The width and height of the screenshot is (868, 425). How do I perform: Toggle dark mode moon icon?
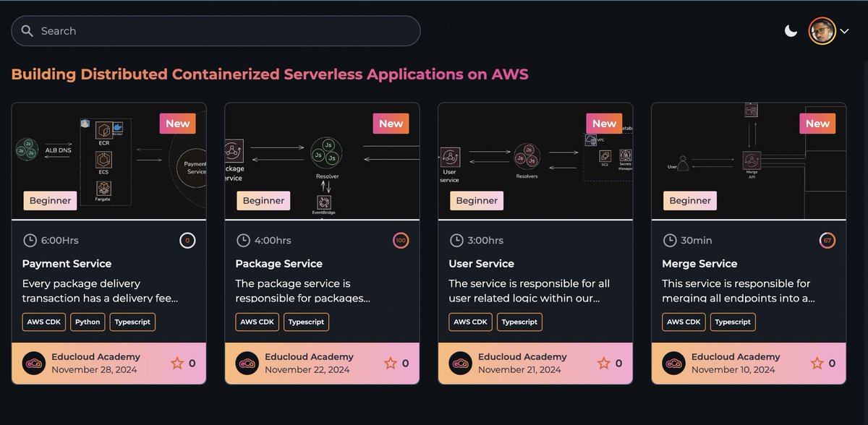coord(791,31)
